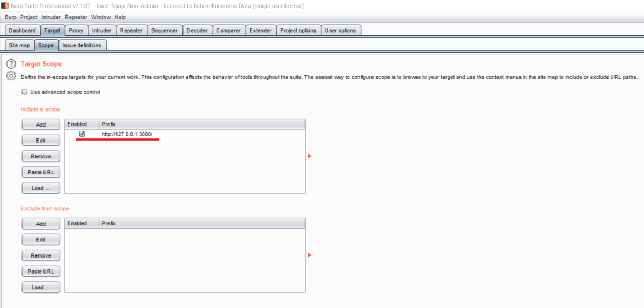This screenshot has height=308, width=644.
Task: Open the Help menu
Action: coord(120,17)
